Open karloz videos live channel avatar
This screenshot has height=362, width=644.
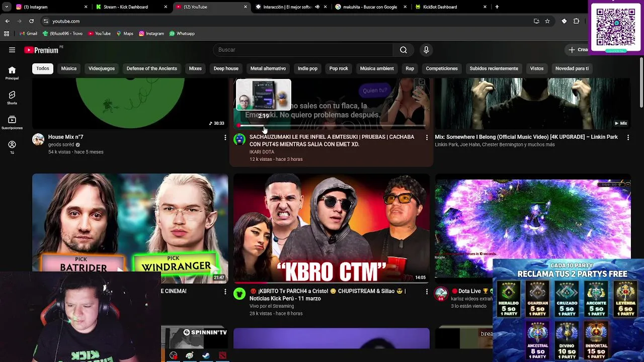coord(441,294)
